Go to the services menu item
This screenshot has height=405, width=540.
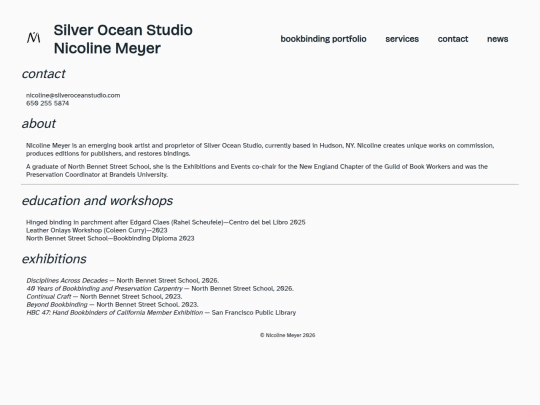pyautogui.click(x=402, y=39)
